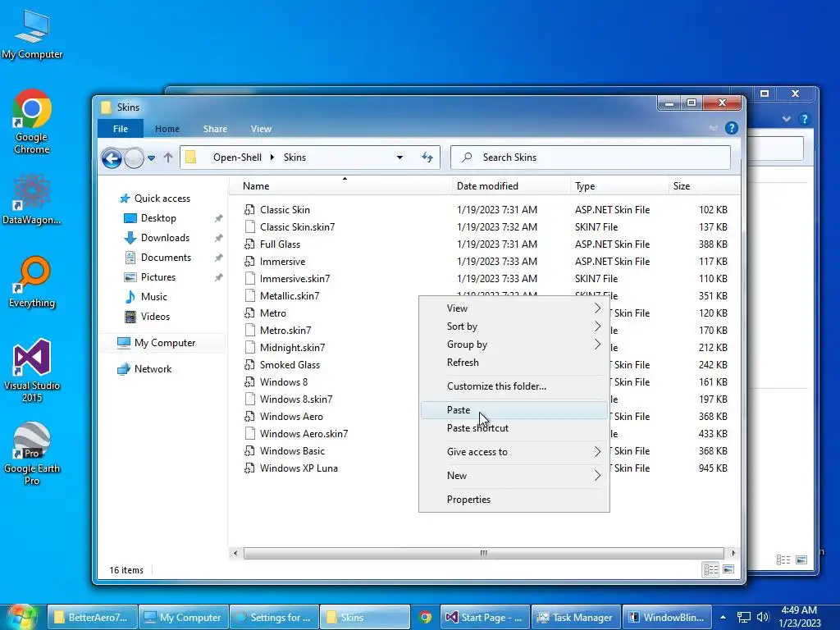
Task: Click Start button on taskbar
Action: click(x=21, y=617)
